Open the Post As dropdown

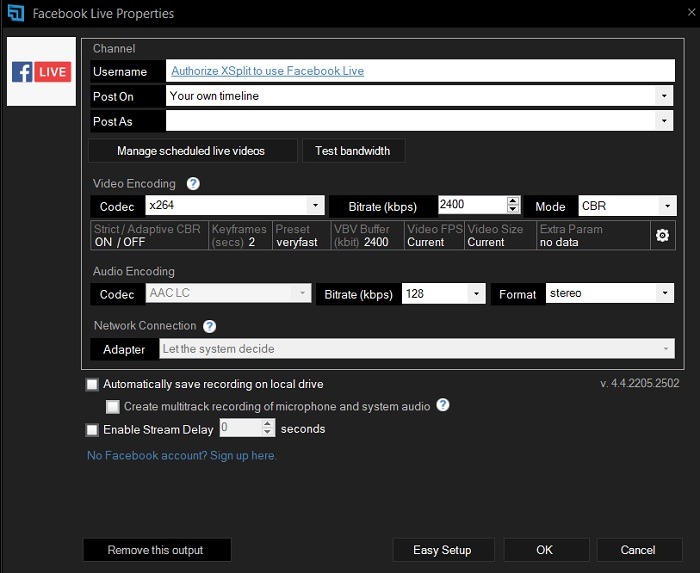419,120
